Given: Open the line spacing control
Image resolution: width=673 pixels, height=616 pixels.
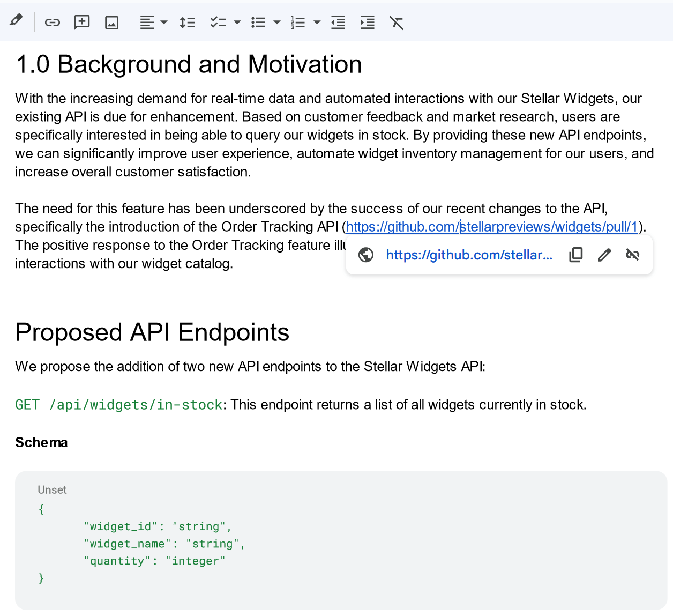Looking at the screenshot, I should (187, 23).
